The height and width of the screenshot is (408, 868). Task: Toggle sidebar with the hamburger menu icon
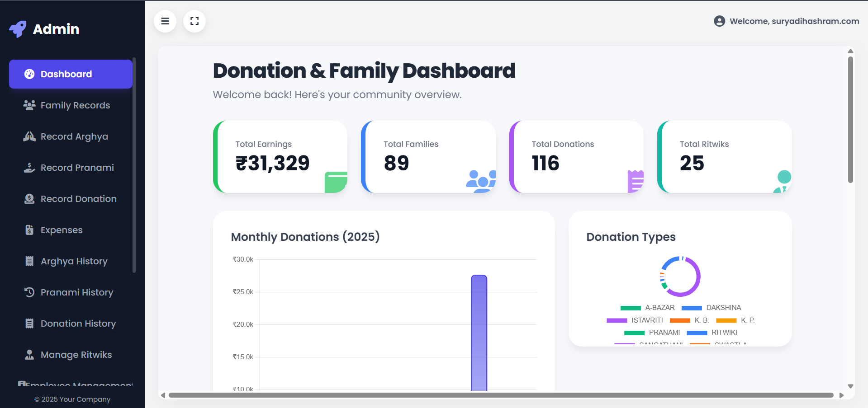(165, 21)
